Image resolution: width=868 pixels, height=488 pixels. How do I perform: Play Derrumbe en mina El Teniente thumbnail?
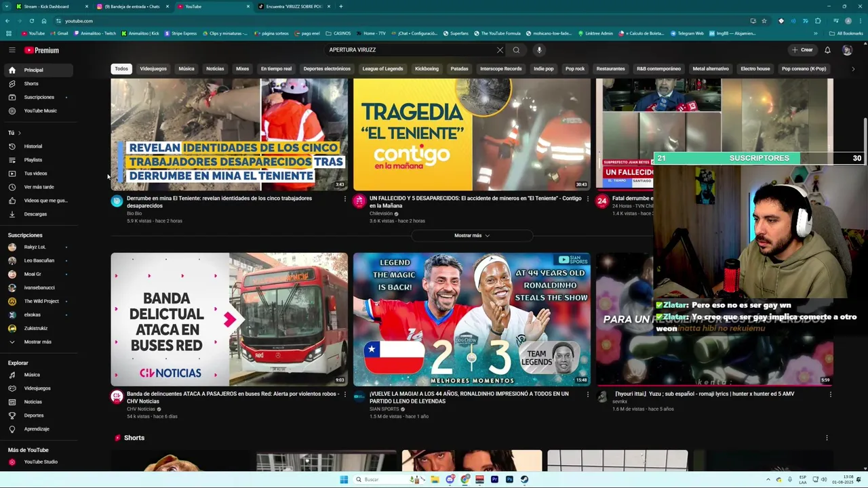coord(229,135)
